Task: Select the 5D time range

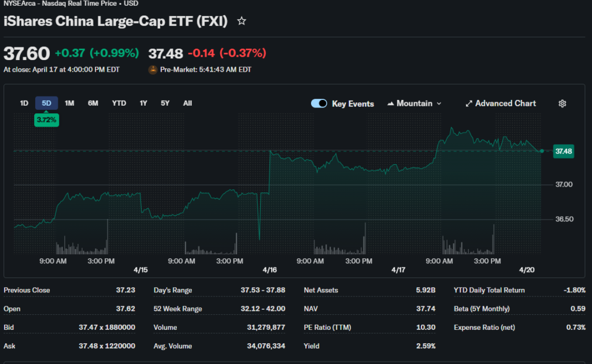Action: click(47, 103)
